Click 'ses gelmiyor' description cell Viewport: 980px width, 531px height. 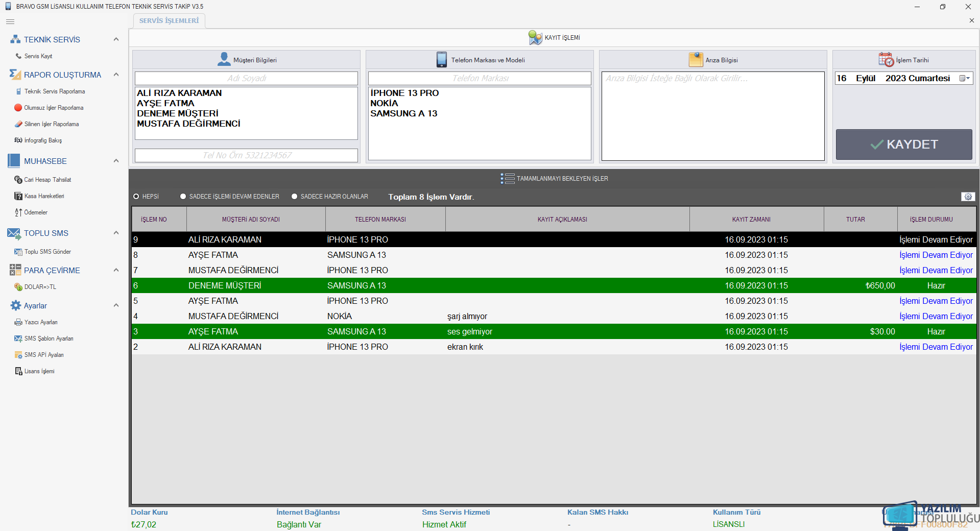(x=567, y=331)
